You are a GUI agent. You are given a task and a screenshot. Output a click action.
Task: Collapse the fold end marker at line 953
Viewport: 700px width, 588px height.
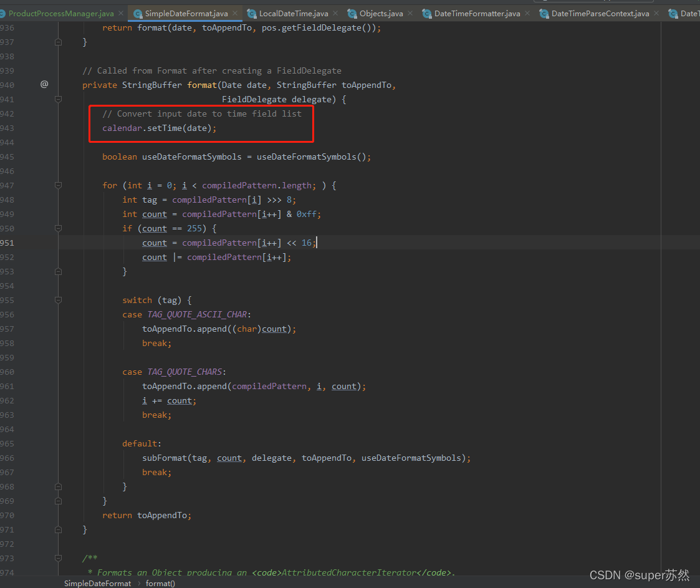[x=58, y=271]
